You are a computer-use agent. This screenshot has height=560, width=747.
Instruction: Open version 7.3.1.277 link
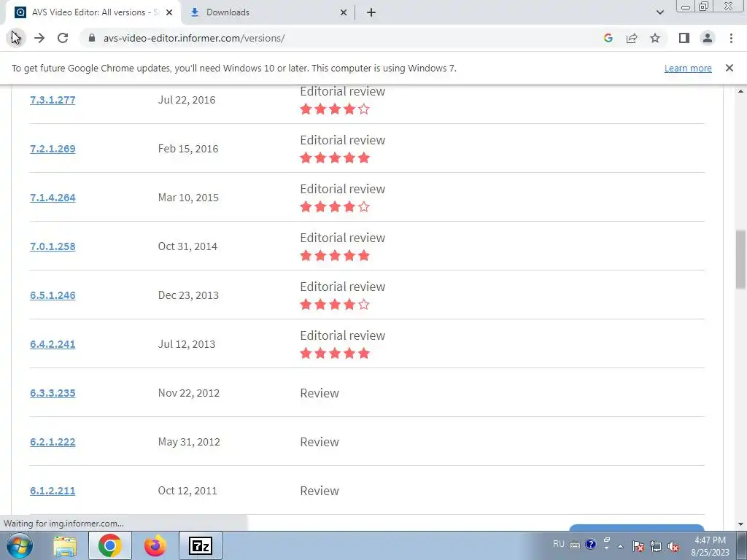tap(53, 99)
